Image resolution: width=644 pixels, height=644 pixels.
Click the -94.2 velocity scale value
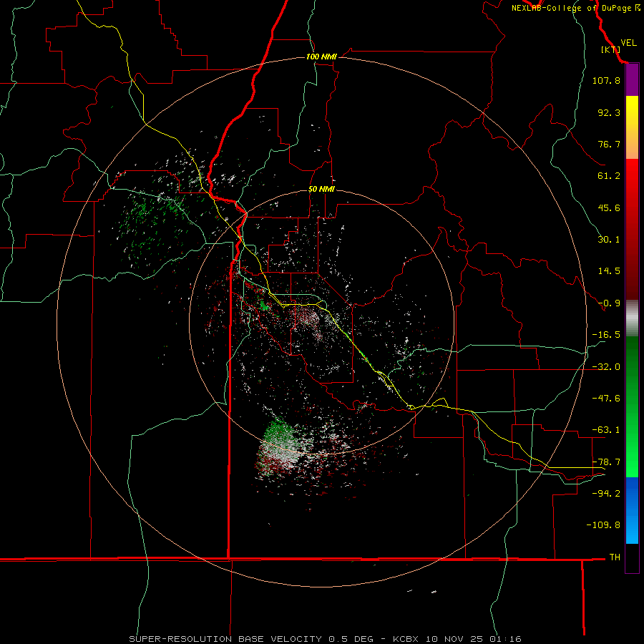(x=606, y=494)
